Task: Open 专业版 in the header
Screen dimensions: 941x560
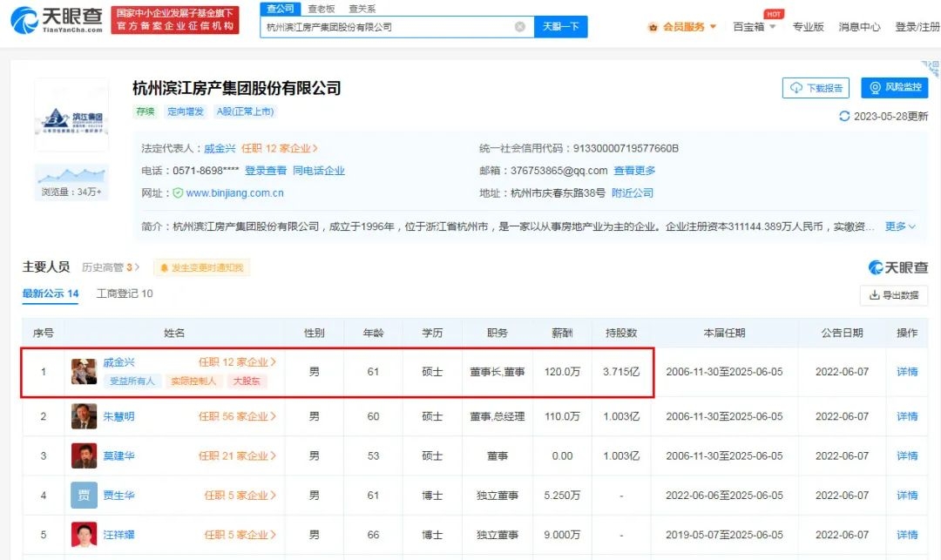Action: point(808,27)
